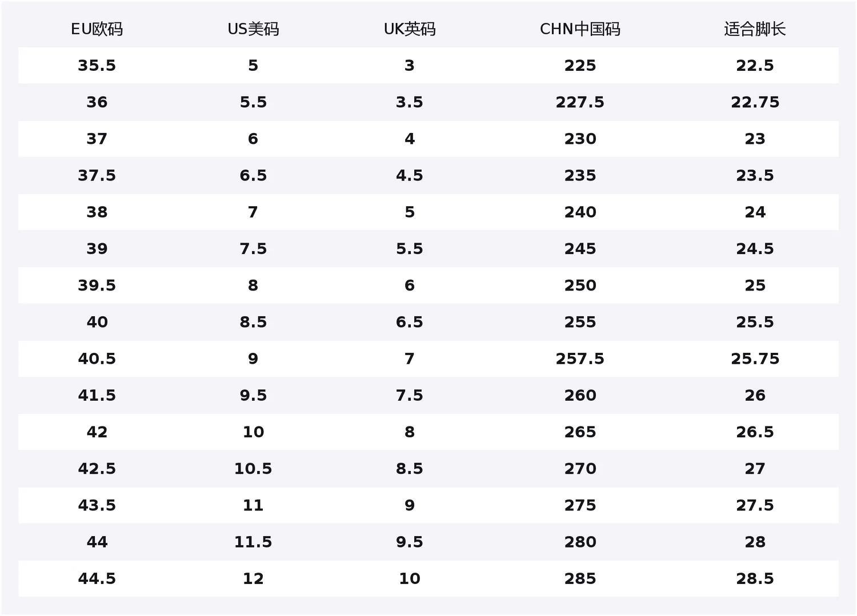
Task: Select the UK英码 column header
Action: pyautogui.click(x=410, y=29)
